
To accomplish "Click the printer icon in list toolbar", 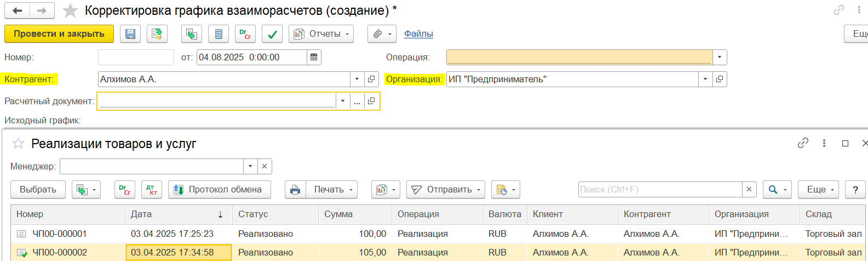I will tap(295, 190).
